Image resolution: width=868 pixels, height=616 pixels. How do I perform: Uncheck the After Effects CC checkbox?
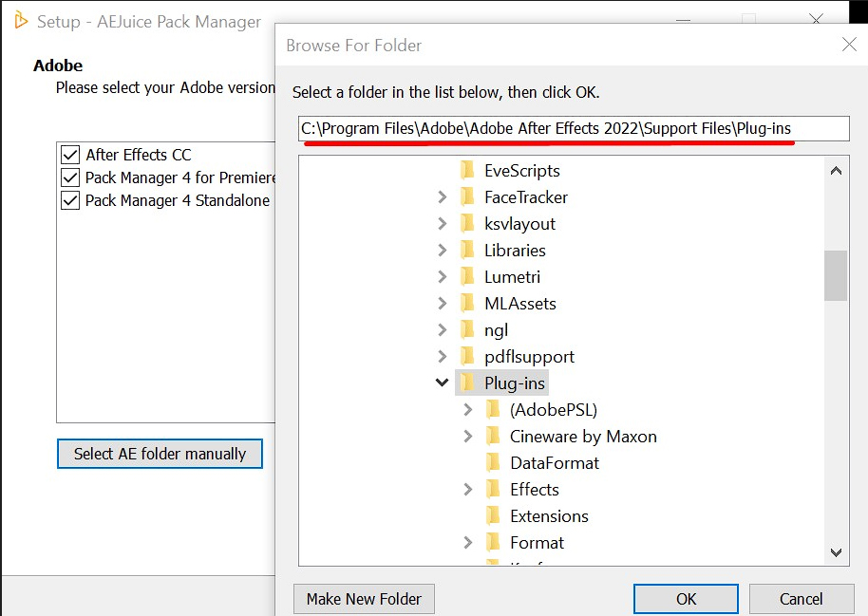coord(69,155)
